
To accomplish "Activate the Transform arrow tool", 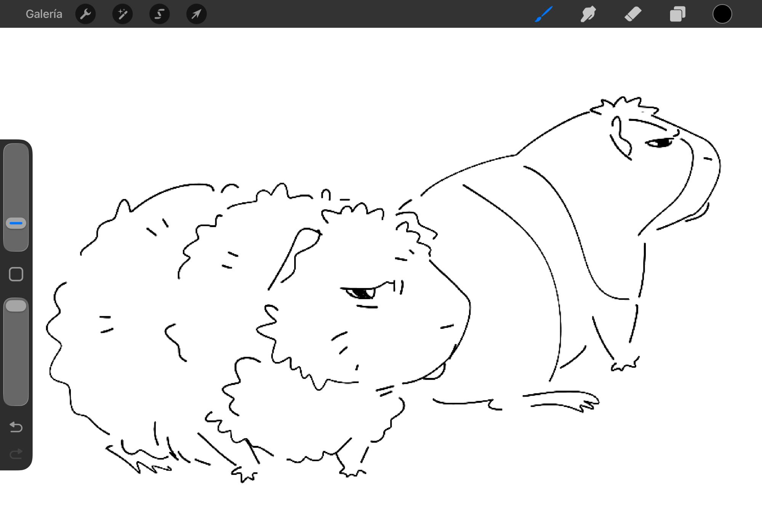I will pyautogui.click(x=196, y=14).
